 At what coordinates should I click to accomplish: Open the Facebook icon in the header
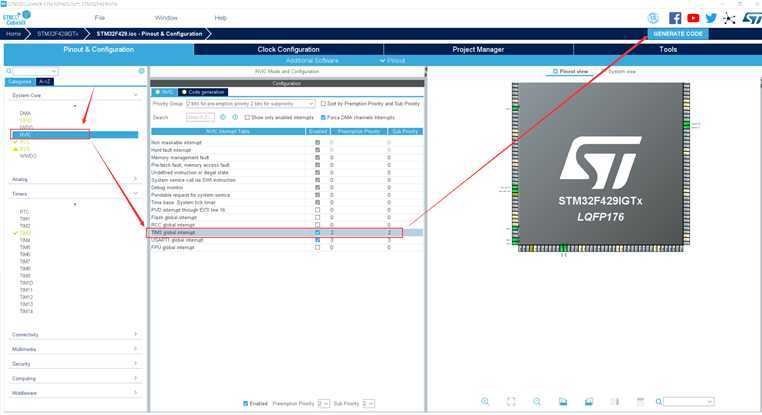[675, 18]
